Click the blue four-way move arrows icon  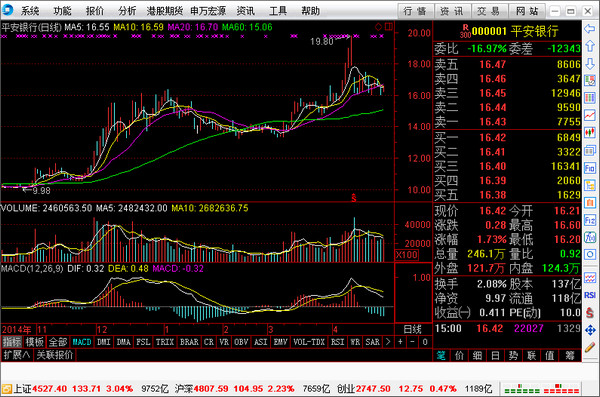[590, 330]
